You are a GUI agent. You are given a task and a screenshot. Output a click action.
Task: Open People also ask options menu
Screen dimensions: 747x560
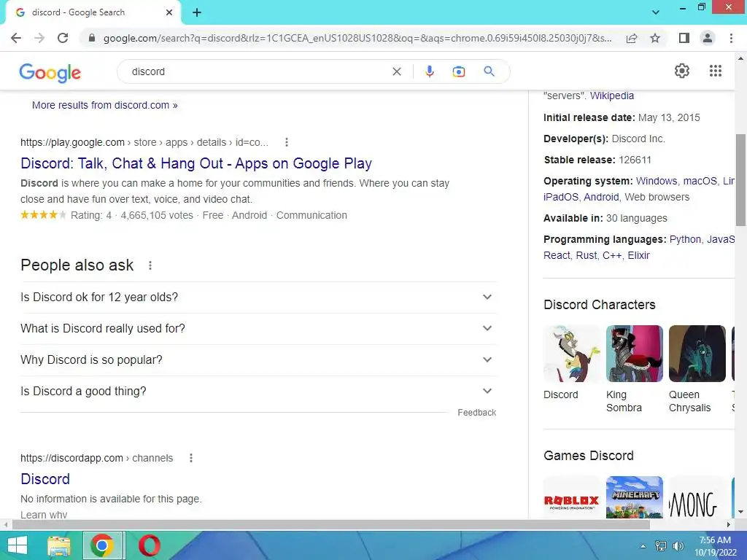[150, 265]
